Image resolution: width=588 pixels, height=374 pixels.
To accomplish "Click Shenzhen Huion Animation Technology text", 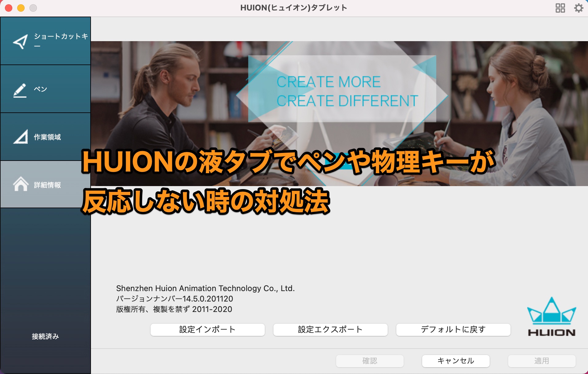I will (x=205, y=288).
